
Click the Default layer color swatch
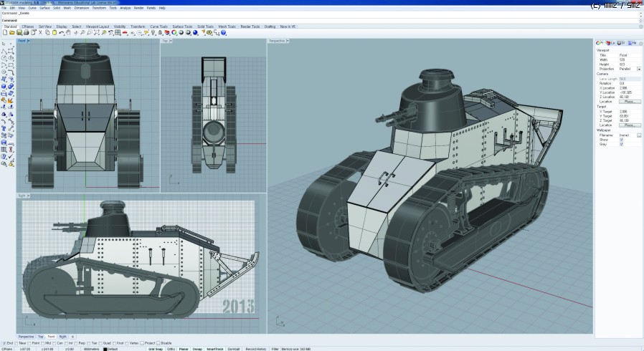point(105,349)
